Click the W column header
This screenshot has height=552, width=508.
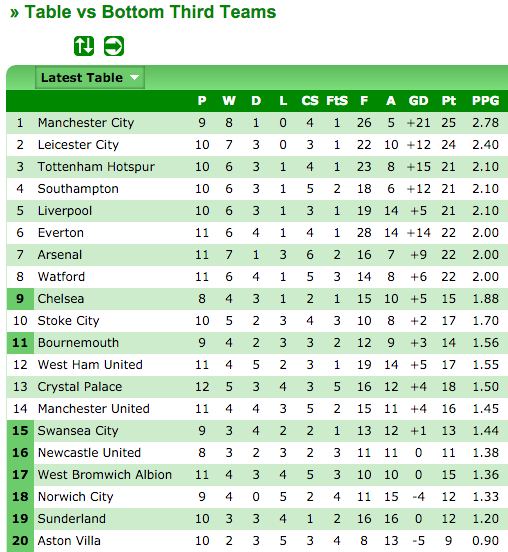pyautogui.click(x=229, y=101)
